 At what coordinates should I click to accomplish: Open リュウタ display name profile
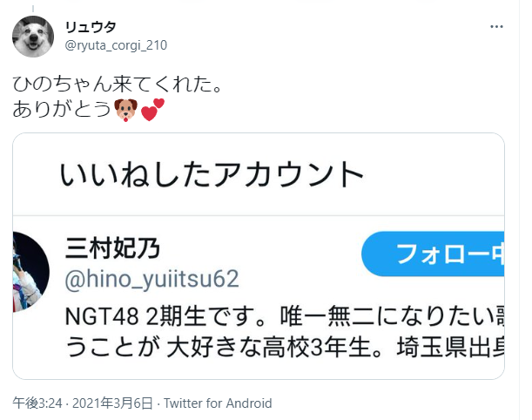91,27
